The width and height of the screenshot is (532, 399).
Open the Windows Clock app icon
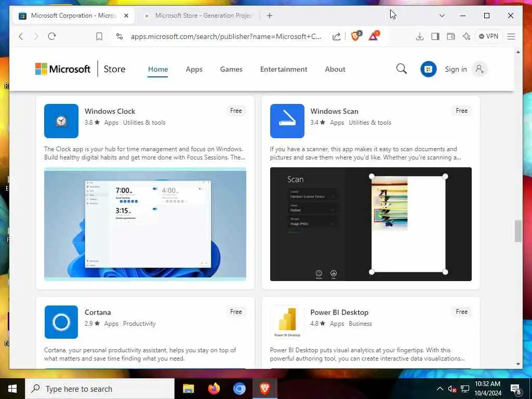61,121
